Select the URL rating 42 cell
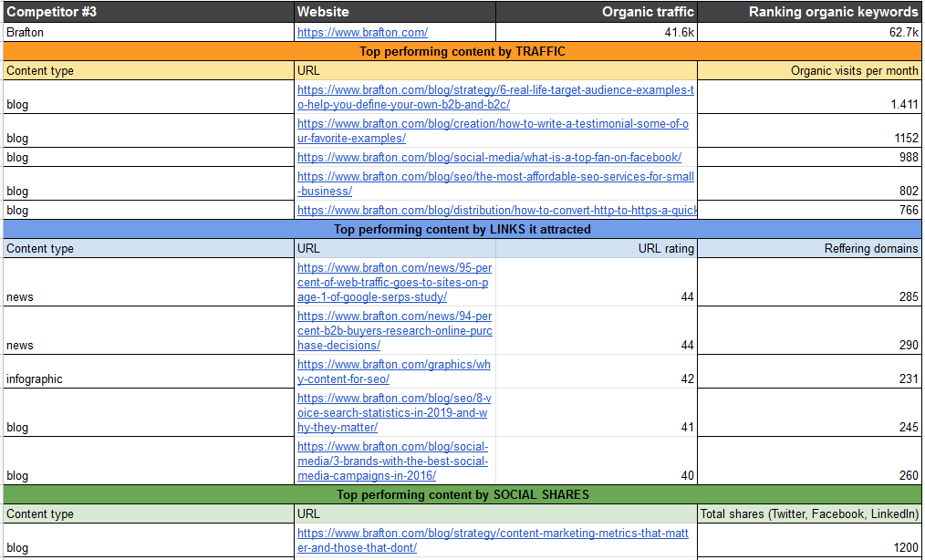This screenshot has height=560, width=925. [x=597, y=372]
